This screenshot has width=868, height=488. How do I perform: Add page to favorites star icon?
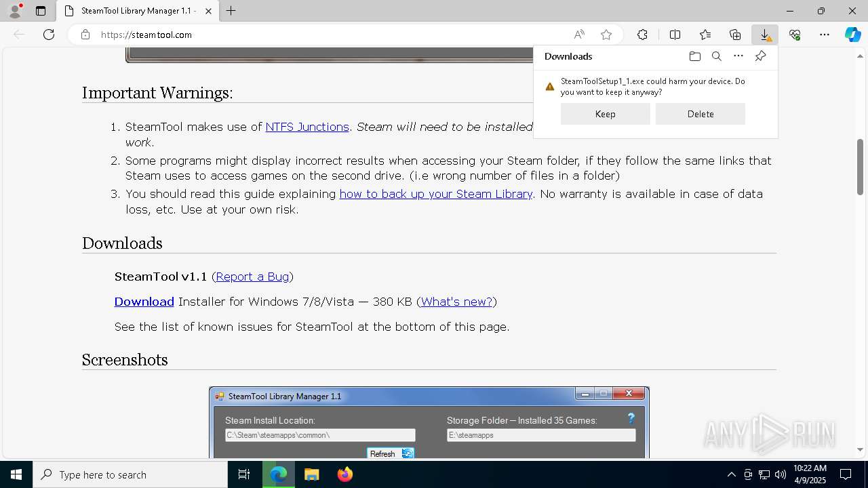(x=606, y=35)
